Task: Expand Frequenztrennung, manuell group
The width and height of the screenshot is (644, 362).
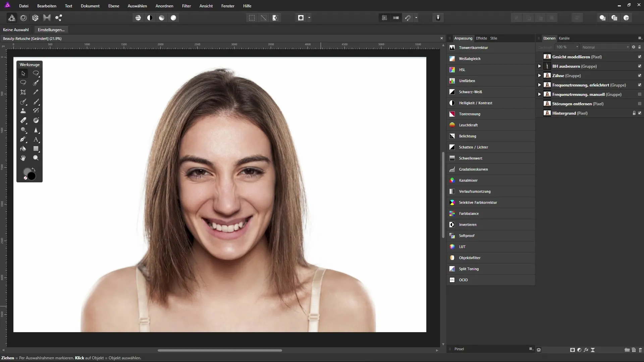Action: [539, 94]
